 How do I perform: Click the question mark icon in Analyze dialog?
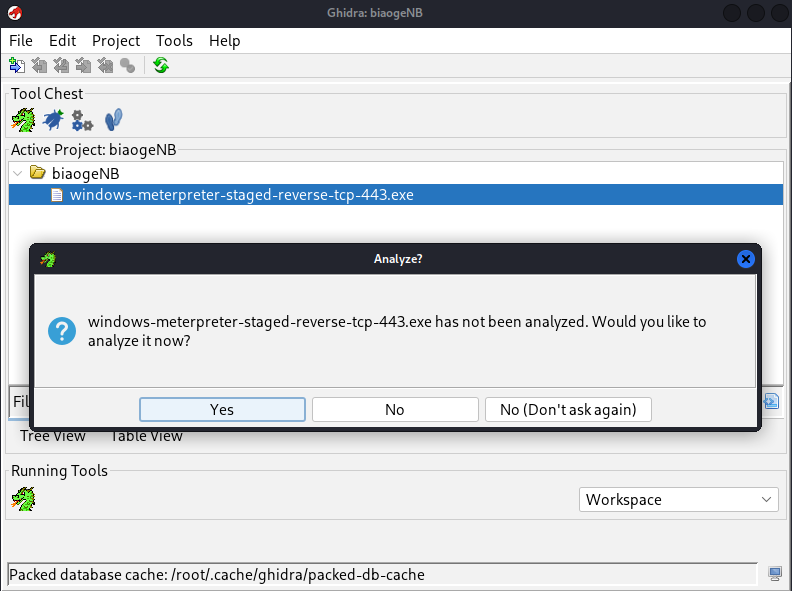click(62, 331)
